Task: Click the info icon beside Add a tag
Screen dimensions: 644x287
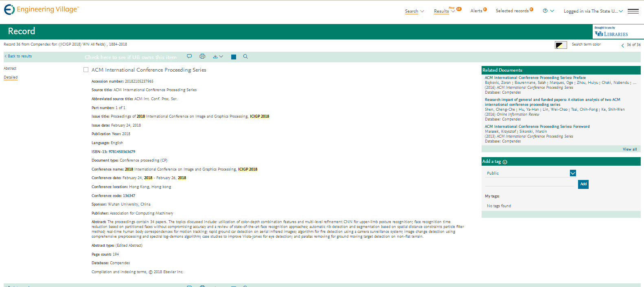Action: coord(505,162)
